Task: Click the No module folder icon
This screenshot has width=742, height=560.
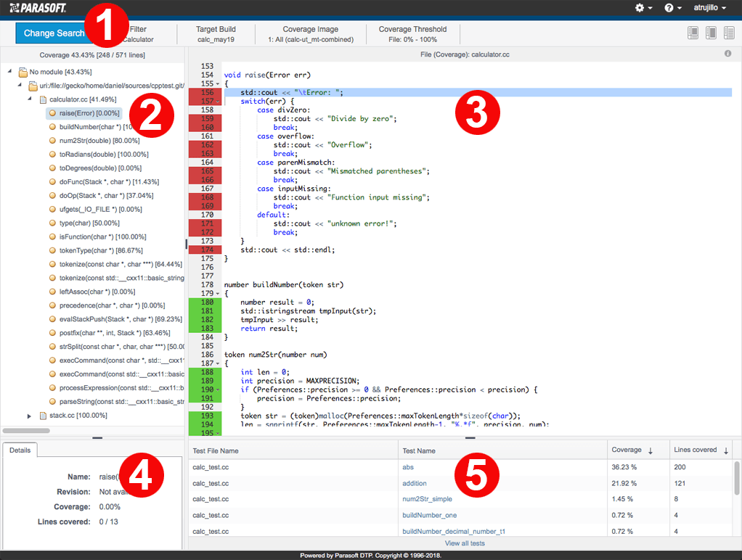Action: [23, 72]
